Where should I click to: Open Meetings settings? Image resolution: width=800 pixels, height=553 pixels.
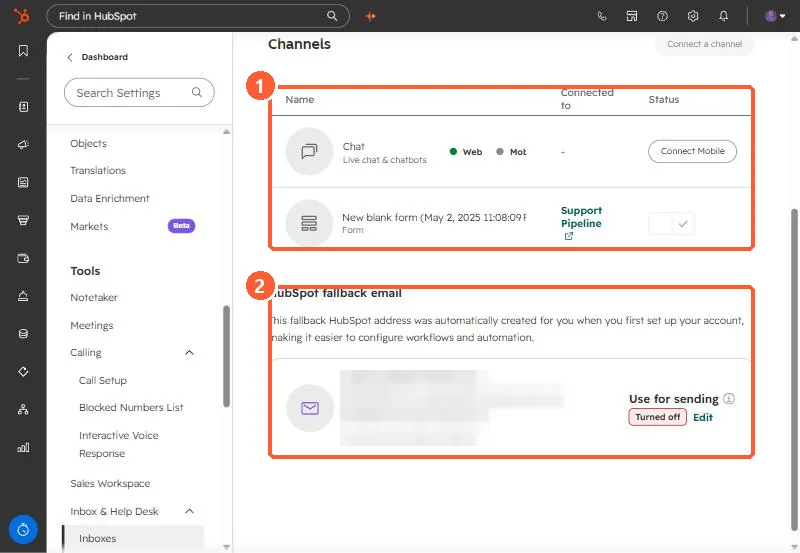pos(92,325)
